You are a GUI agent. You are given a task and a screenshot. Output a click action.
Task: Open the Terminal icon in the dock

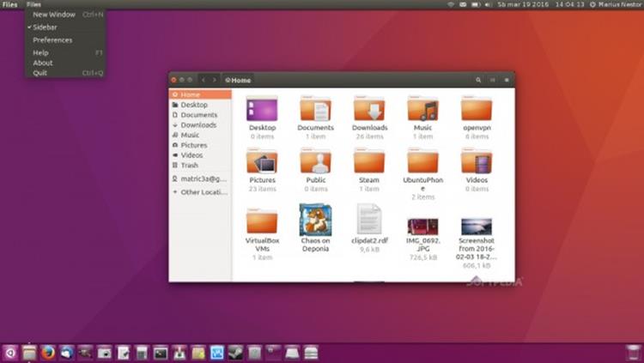coord(161,352)
